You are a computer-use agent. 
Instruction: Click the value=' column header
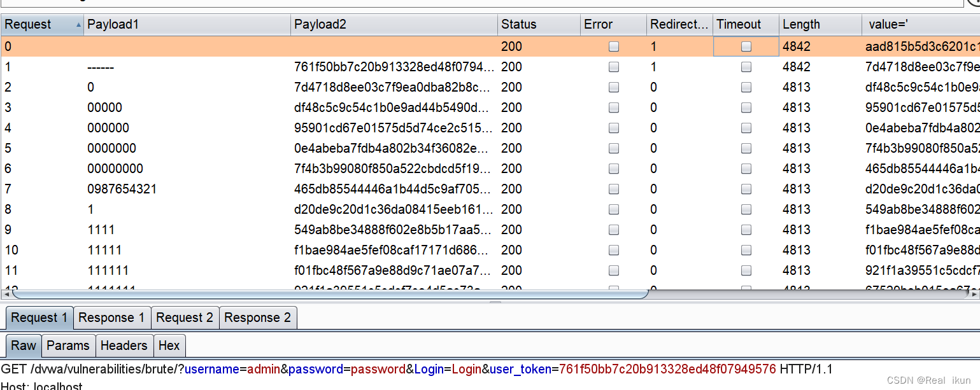pyautogui.click(x=921, y=24)
